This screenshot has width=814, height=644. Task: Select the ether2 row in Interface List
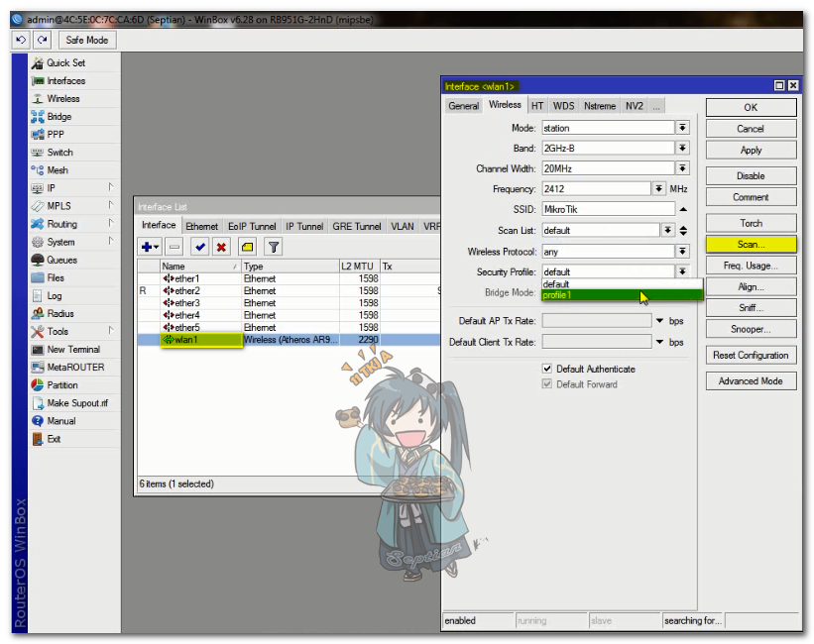tap(289, 290)
